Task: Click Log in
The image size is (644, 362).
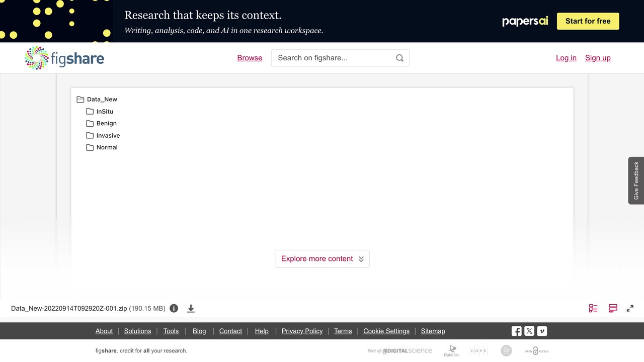Action: pos(566,58)
